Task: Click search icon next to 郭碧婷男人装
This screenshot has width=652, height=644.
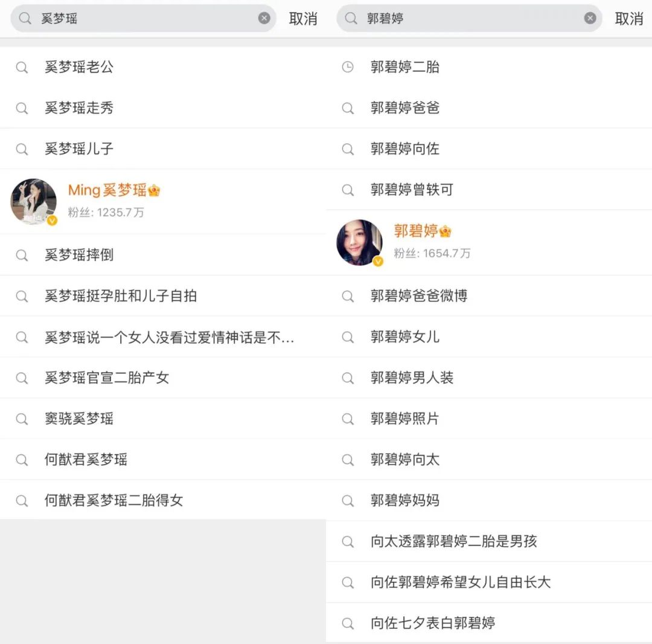Action: [348, 378]
